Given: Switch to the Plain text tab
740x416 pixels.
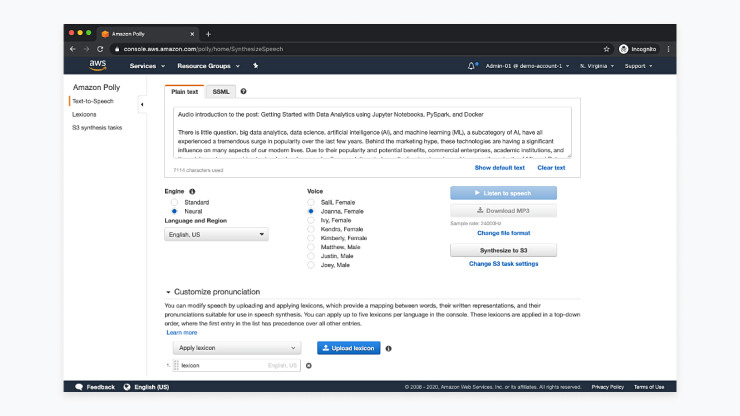Looking at the screenshot, I should click(x=185, y=92).
